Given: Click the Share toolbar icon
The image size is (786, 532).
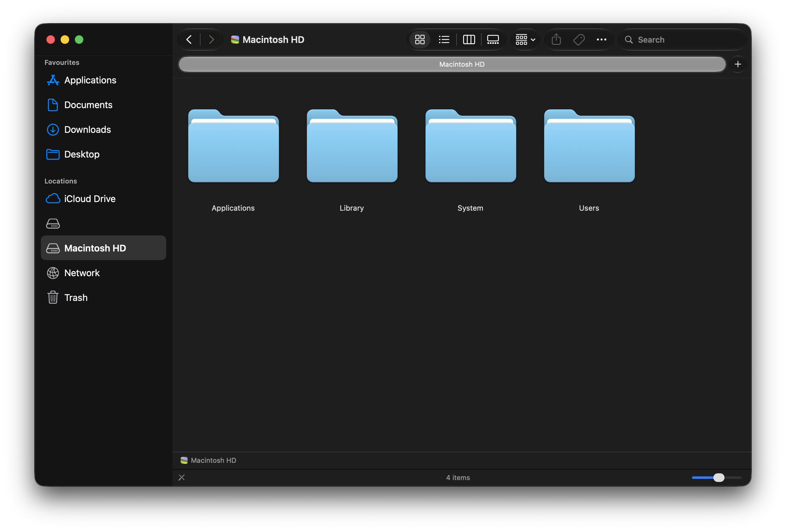Looking at the screenshot, I should (556, 40).
